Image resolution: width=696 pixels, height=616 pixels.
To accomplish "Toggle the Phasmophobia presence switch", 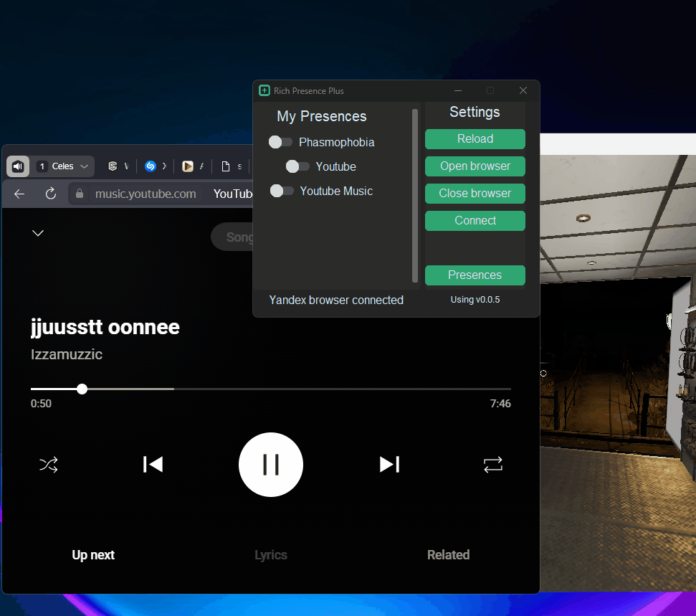I will pos(280,142).
